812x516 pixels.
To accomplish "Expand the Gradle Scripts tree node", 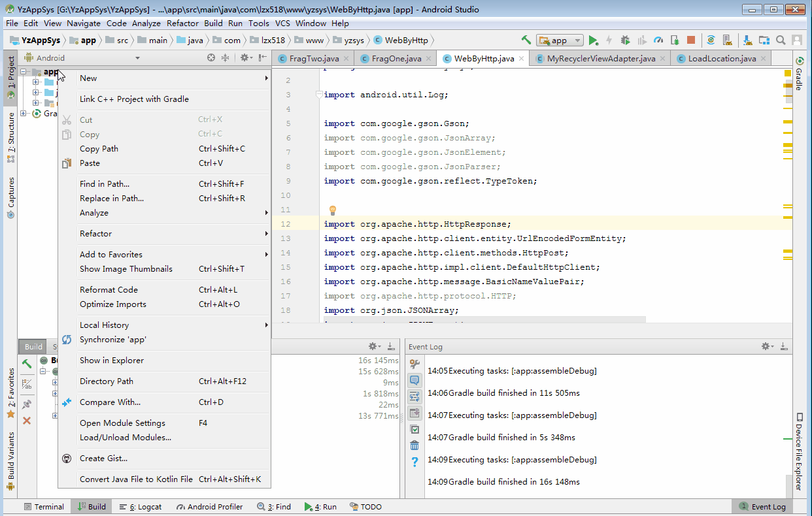I will (24, 114).
